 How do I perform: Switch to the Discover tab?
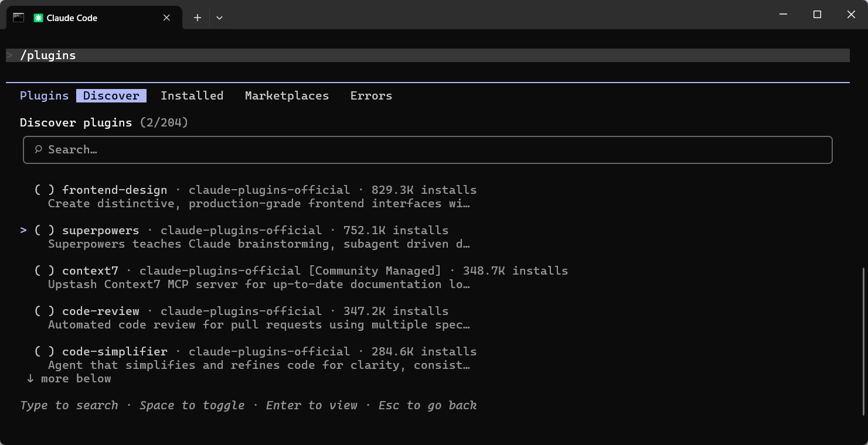111,95
